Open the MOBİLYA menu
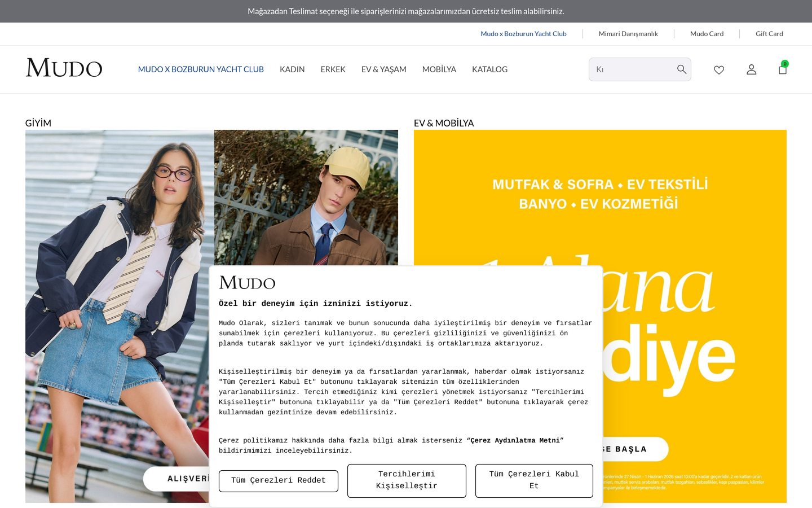812x508 pixels. point(439,69)
